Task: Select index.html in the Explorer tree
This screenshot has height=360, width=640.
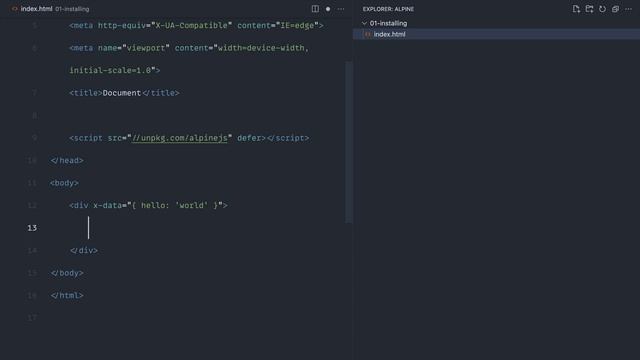Action: (x=496, y=34)
